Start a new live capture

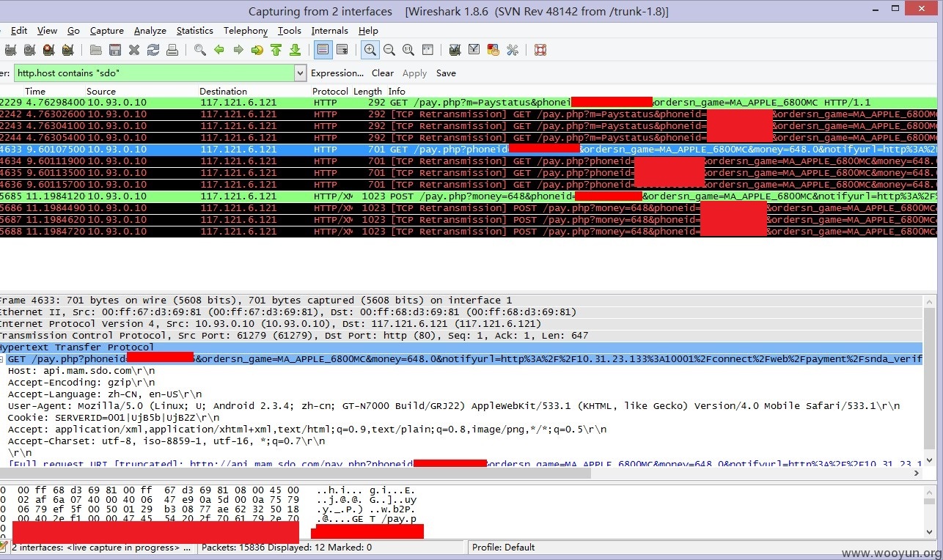click(x=29, y=50)
